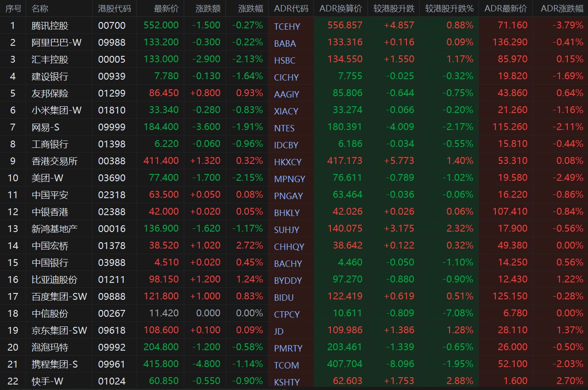Click the 友邦保险 stock name
Screen dimensions: 588x390
click(x=50, y=93)
